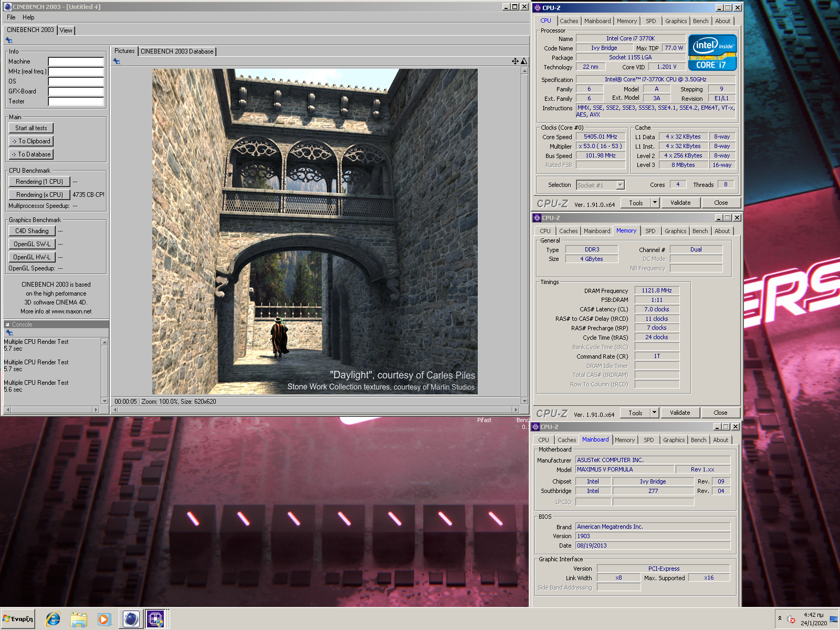Screen dimensions: 840x630
Task: Click the To Clipboard button
Action: pos(31,141)
